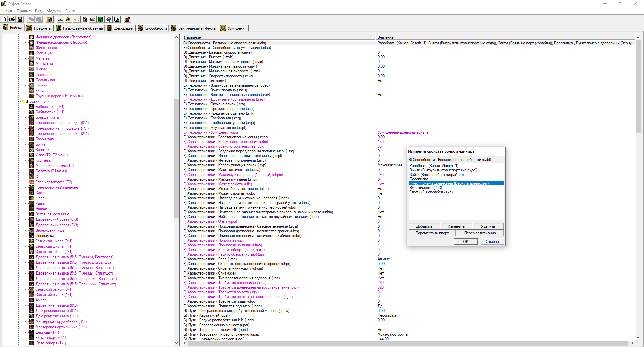Open the Sound Editor speaker icon
The width and height of the screenshot is (644, 347).
click(x=76, y=19)
